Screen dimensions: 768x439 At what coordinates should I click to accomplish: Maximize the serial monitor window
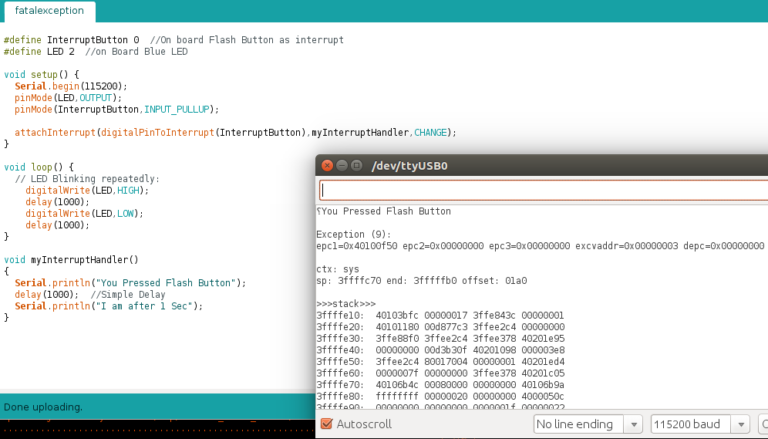tap(357, 166)
